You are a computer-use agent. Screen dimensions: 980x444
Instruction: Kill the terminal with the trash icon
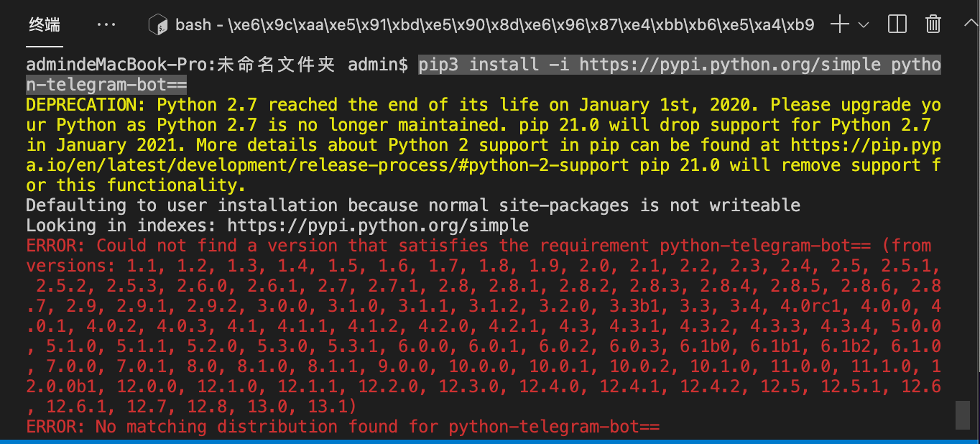(933, 24)
